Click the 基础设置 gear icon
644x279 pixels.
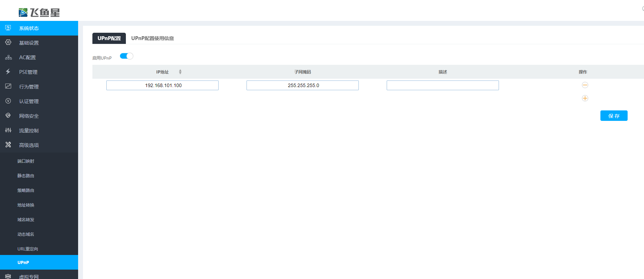tap(8, 42)
